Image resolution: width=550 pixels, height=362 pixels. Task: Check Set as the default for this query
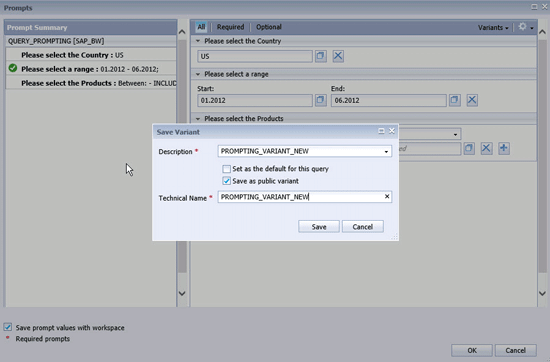pos(227,169)
